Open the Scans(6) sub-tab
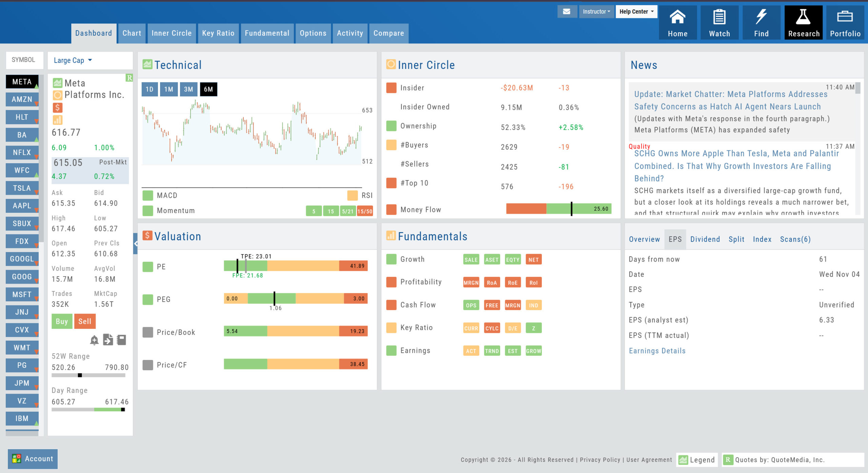 pos(795,239)
